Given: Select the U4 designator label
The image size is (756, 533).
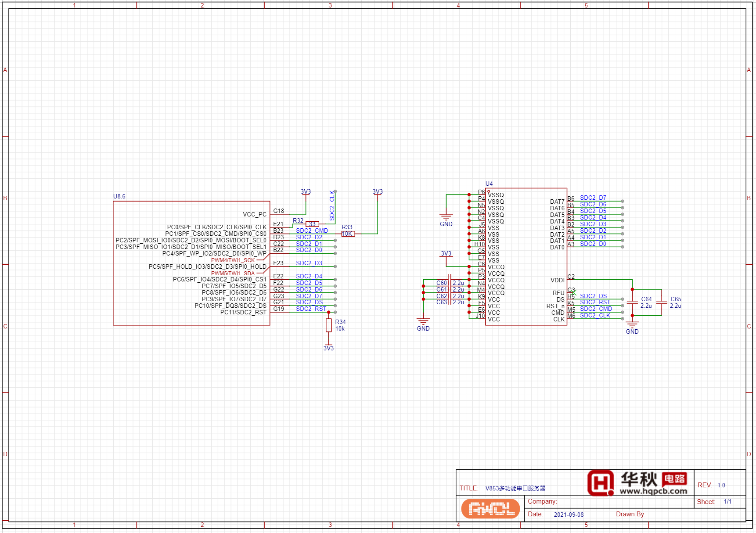Looking at the screenshot, I should 489,184.
